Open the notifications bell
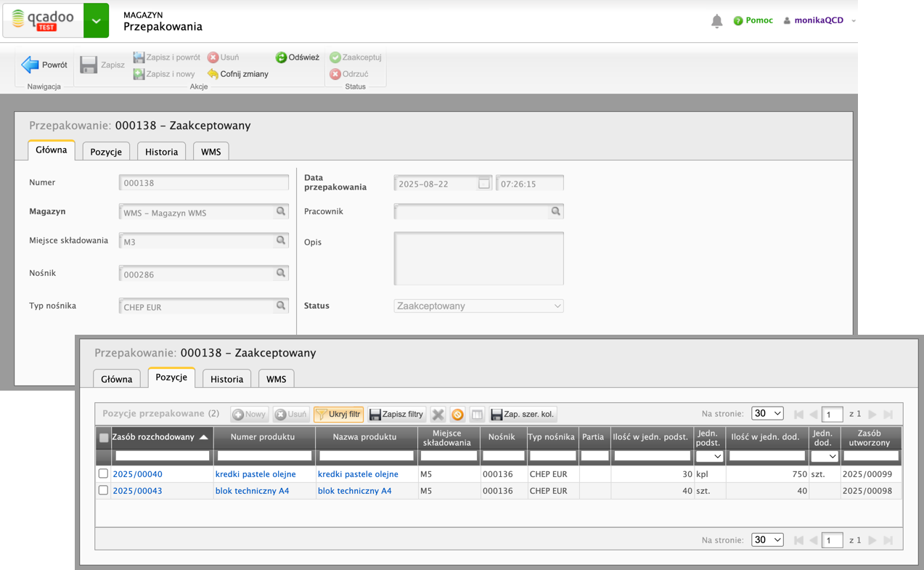Screen dimensions: 924x570 coord(717,21)
